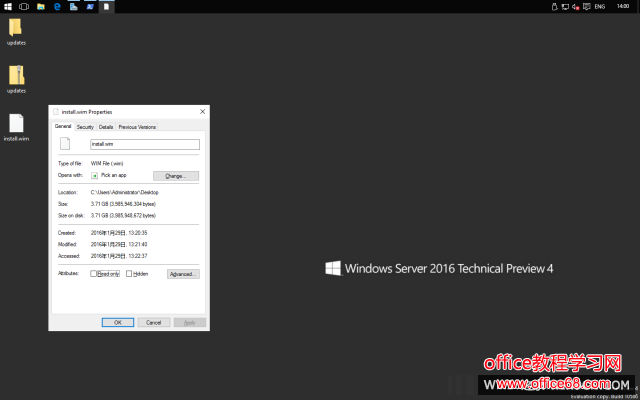Screen dimensions: 640x400
Task: Click the greyed Apply button
Action: [190, 322]
